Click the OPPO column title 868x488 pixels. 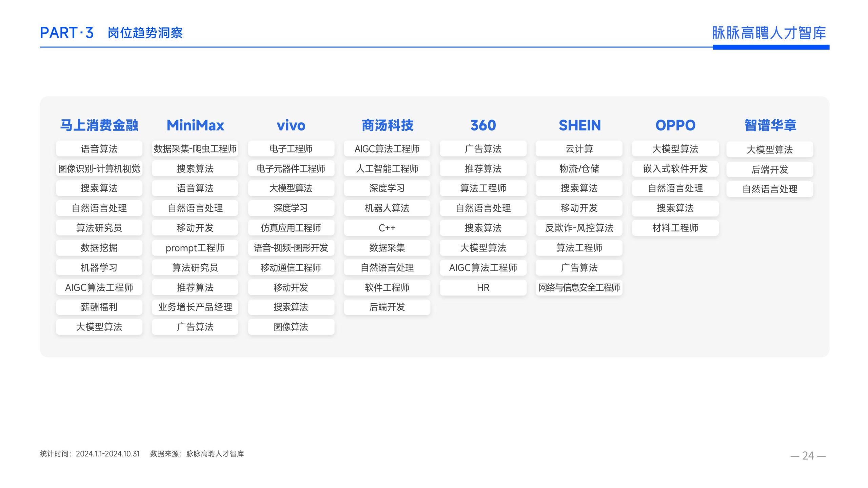[x=675, y=125]
